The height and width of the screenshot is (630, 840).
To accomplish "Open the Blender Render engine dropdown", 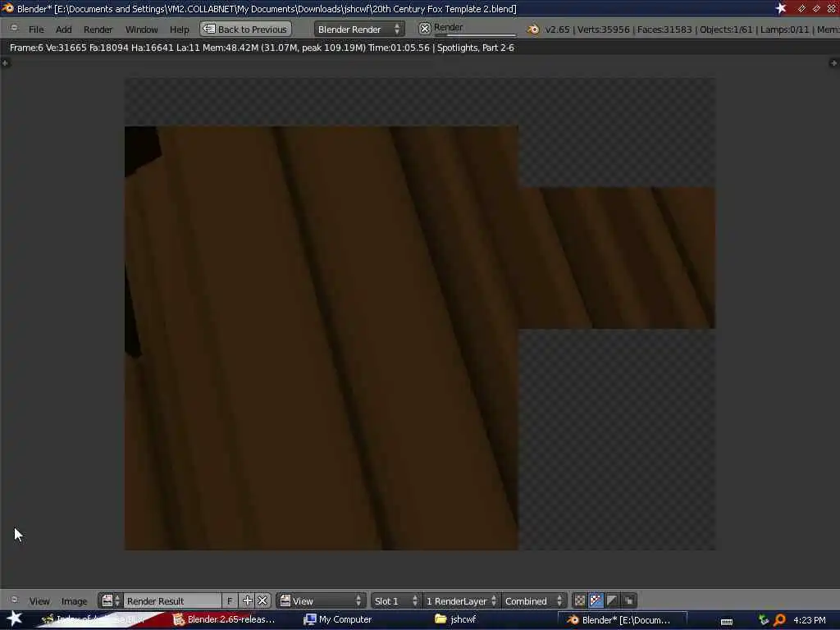I will 359,29.
